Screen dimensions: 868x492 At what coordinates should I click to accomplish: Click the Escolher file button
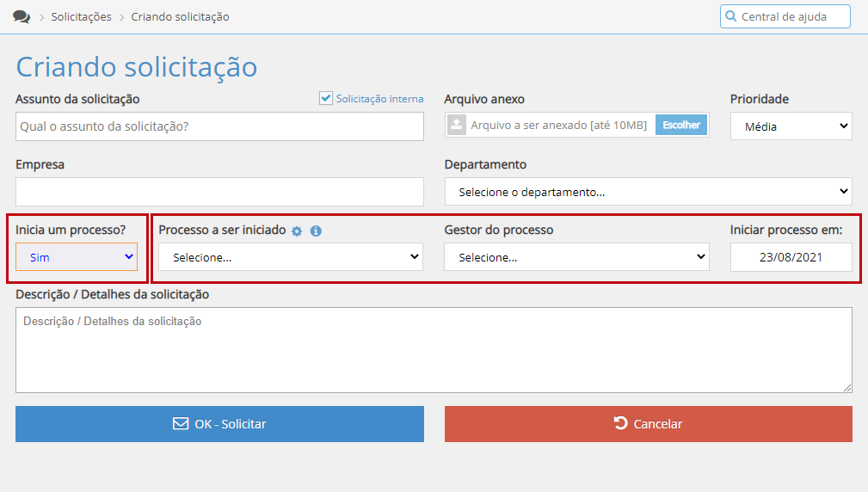pyautogui.click(x=681, y=126)
